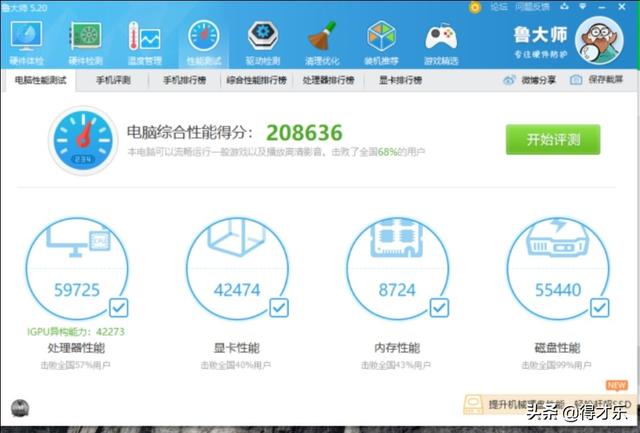
Task: Click the 保存截屏 link
Action: click(x=606, y=80)
